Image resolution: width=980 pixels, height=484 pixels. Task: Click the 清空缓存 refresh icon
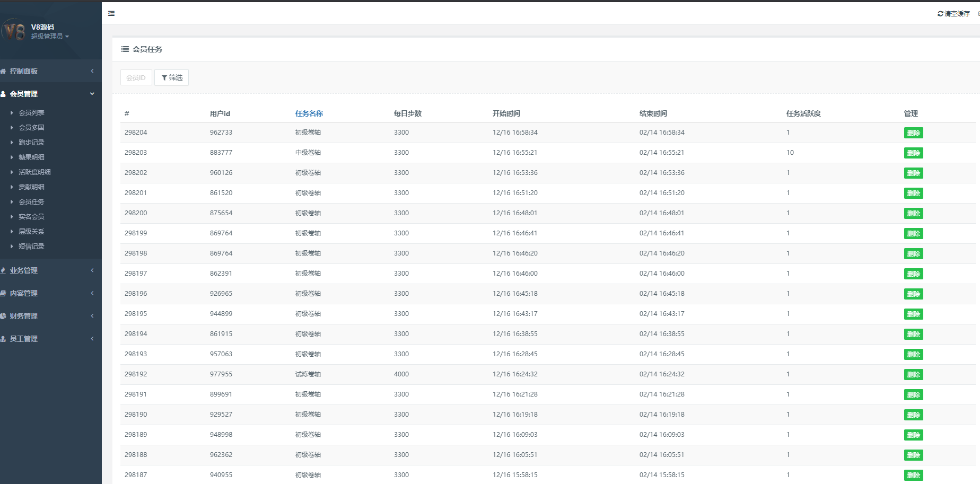click(940, 14)
